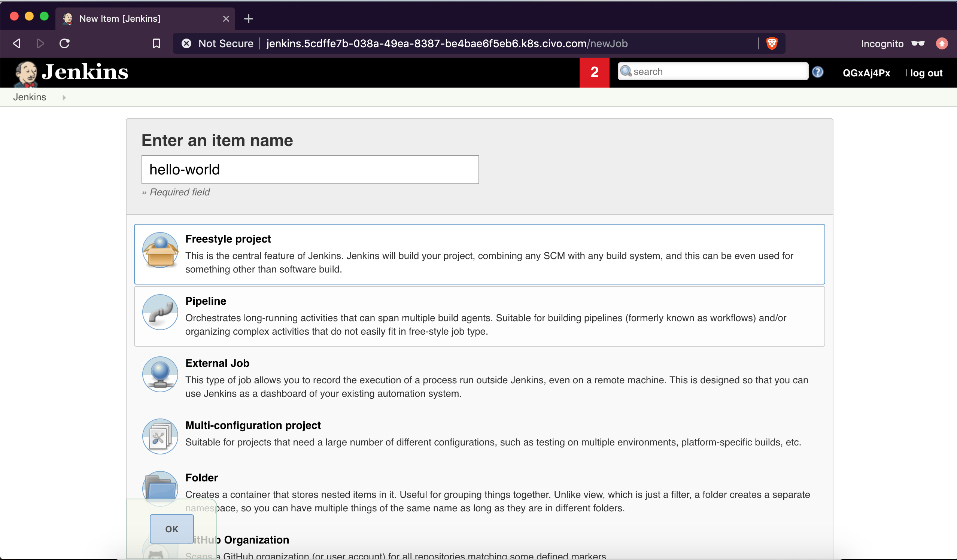Reload the page with refresh icon
The width and height of the screenshot is (957, 560).
pos(64,43)
